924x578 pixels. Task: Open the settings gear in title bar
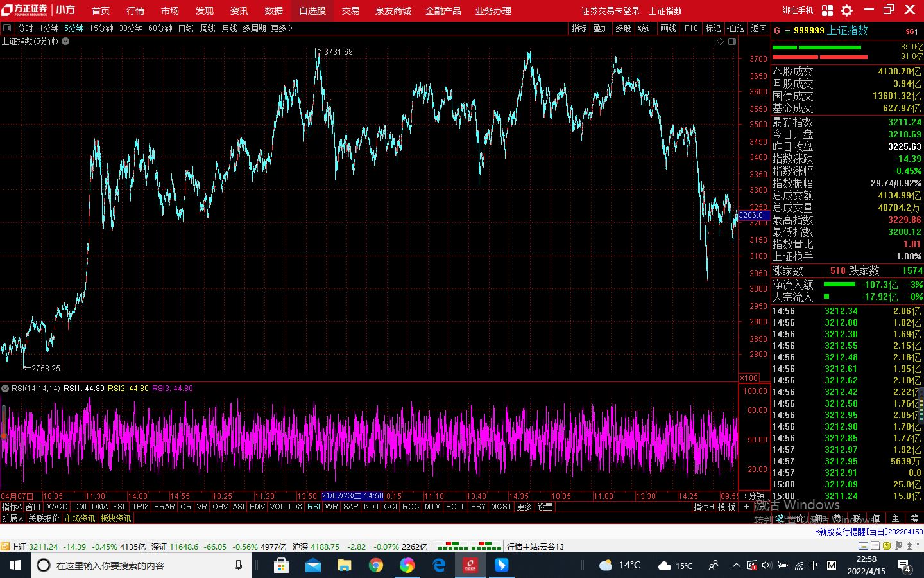point(846,10)
